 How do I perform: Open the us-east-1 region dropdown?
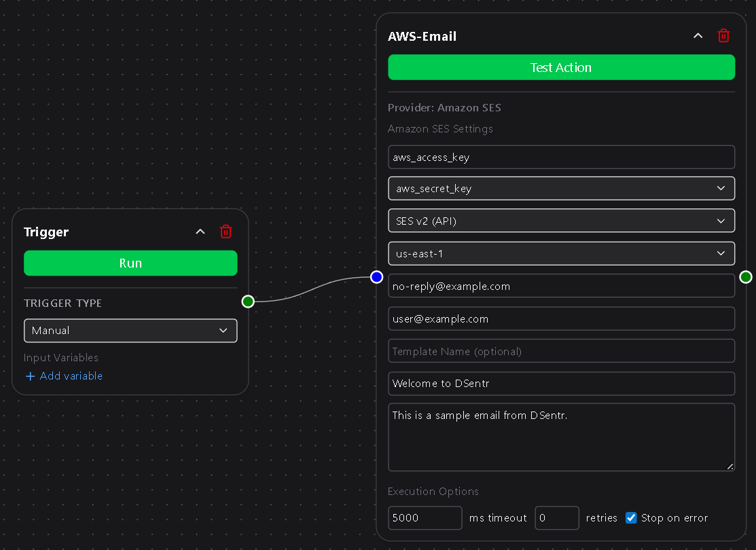point(561,253)
